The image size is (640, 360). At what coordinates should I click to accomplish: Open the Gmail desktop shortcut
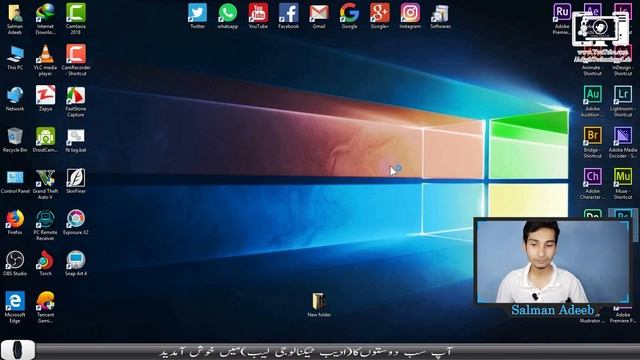(x=319, y=13)
